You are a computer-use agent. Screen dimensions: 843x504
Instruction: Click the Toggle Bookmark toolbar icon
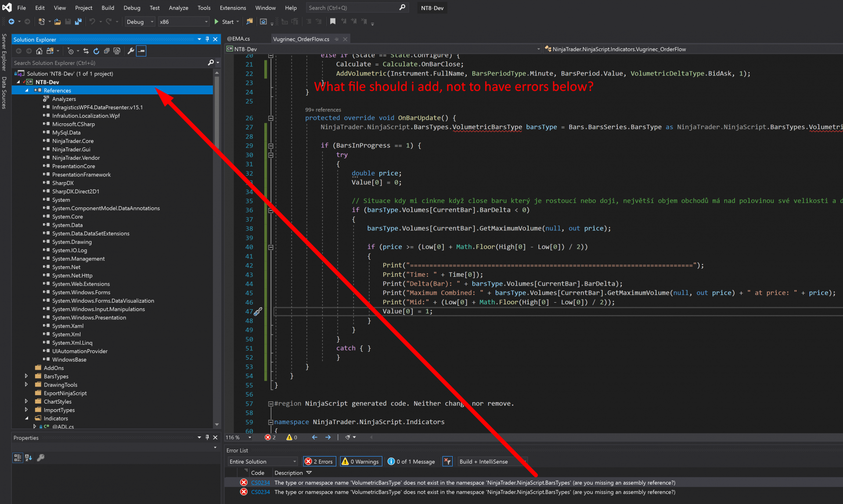(333, 21)
